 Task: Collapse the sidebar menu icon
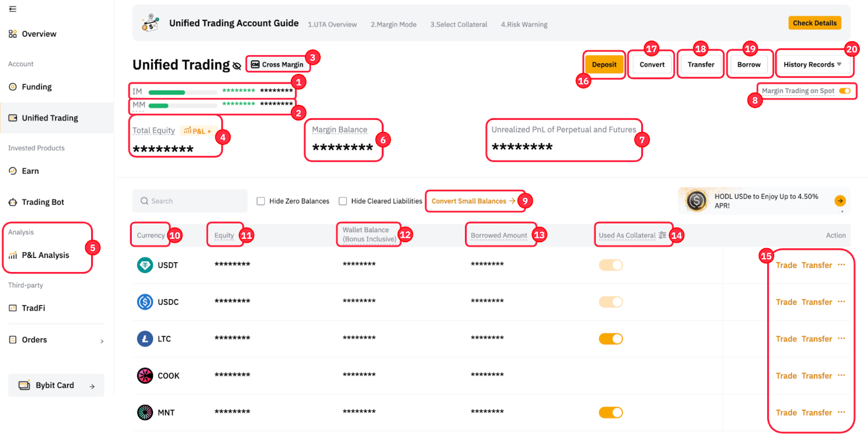[12, 9]
